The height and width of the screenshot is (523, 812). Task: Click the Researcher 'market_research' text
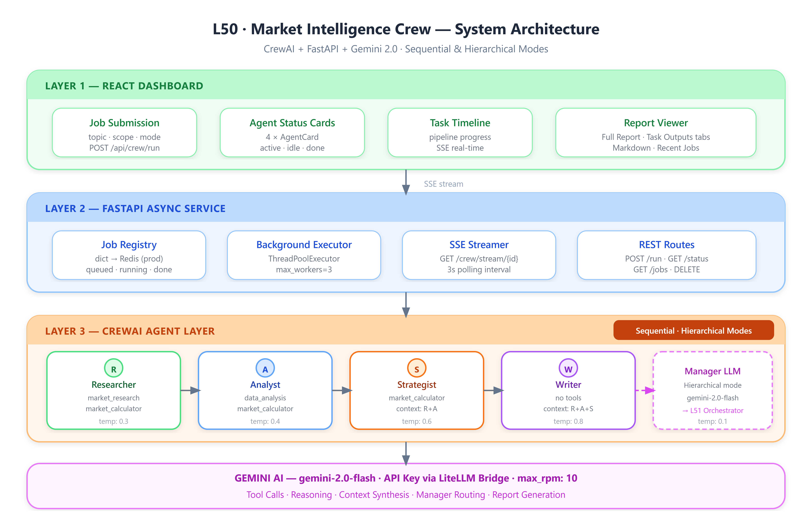tap(114, 398)
